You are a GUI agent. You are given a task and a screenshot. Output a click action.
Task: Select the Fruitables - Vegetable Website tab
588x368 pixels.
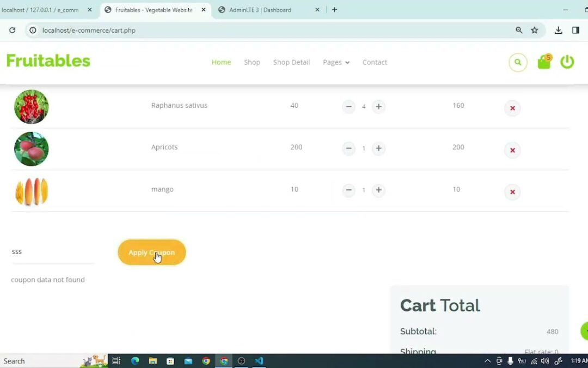click(154, 10)
